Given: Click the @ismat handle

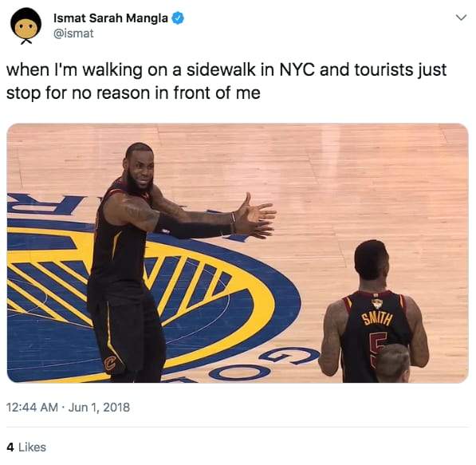Looking at the screenshot, I should coord(73,33).
